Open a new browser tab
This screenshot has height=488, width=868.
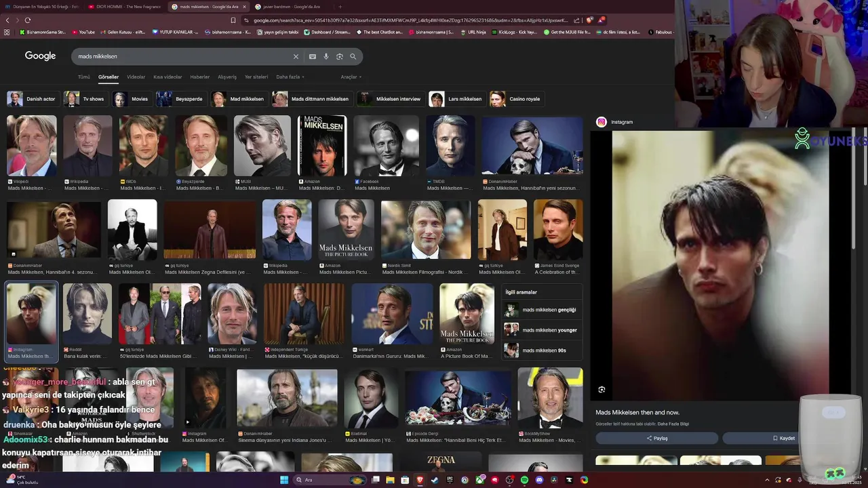point(340,7)
